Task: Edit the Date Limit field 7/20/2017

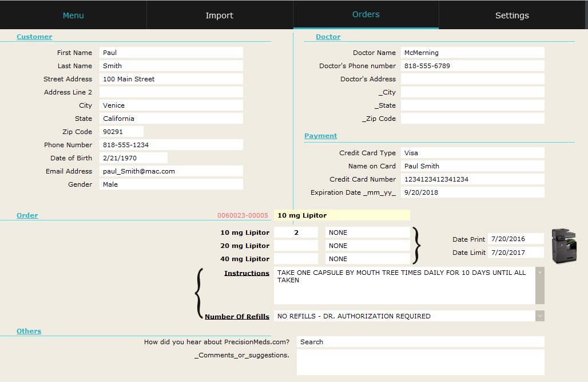Action: [515, 253]
